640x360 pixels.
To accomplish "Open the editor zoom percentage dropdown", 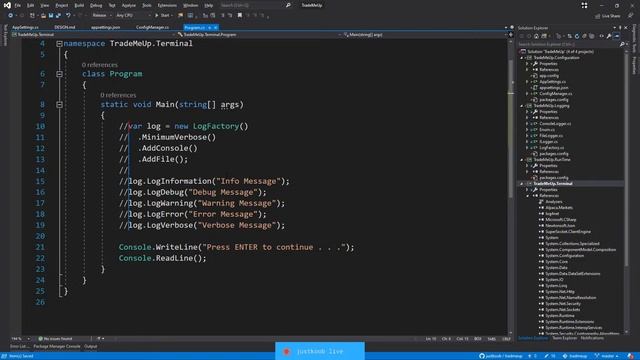I will tap(28, 338).
